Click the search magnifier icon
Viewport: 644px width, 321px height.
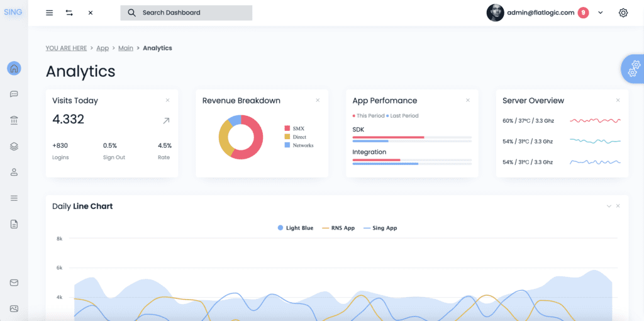click(x=131, y=13)
